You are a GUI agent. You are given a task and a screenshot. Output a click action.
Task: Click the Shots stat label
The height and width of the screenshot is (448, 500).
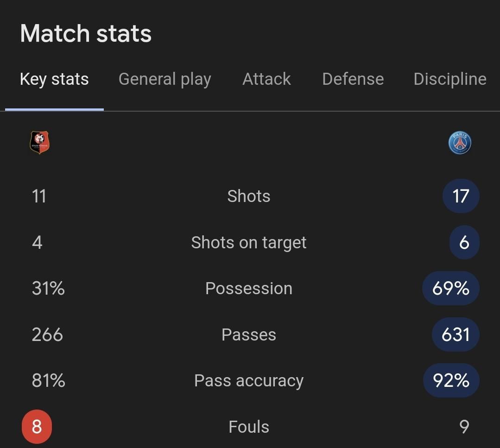249,196
